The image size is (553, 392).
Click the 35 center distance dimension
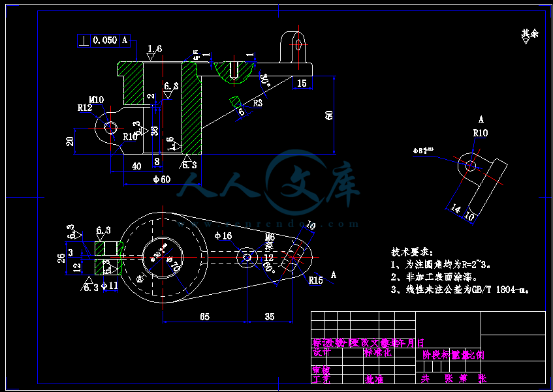click(x=270, y=316)
